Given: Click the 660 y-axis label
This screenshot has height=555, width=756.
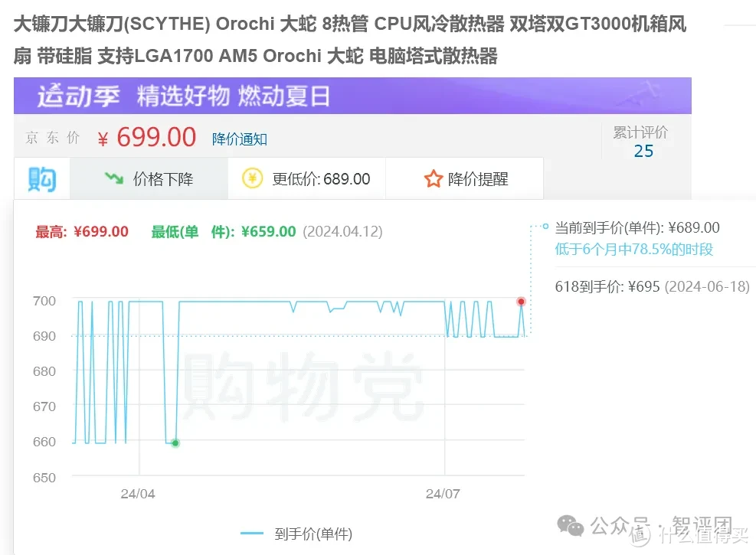Looking at the screenshot, I should pos(44,442).
